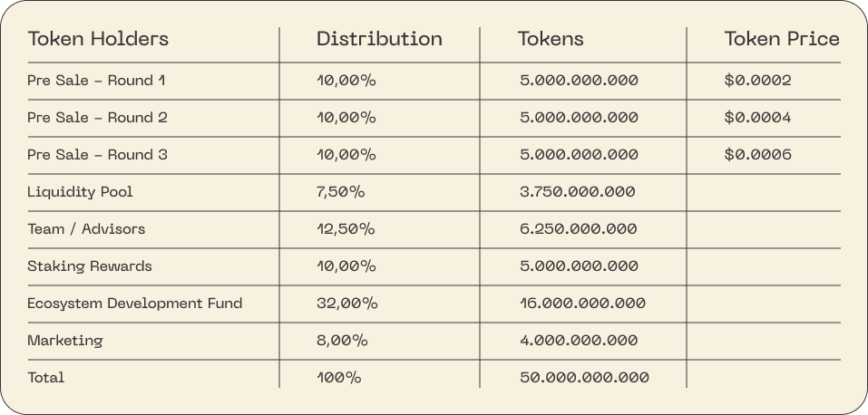The width and height of the screenshot is (868, 415).
Task: Select the Staking Rewards row label
Action: (90, 266)
